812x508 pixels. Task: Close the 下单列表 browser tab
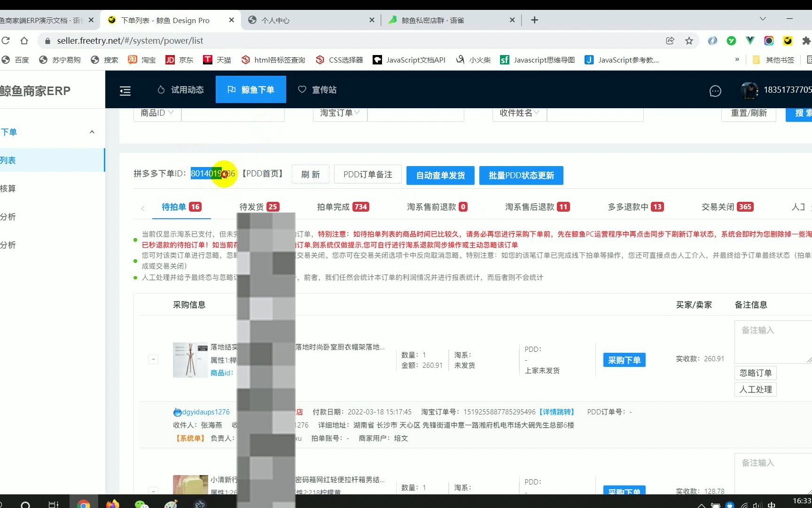click(232, 20)
